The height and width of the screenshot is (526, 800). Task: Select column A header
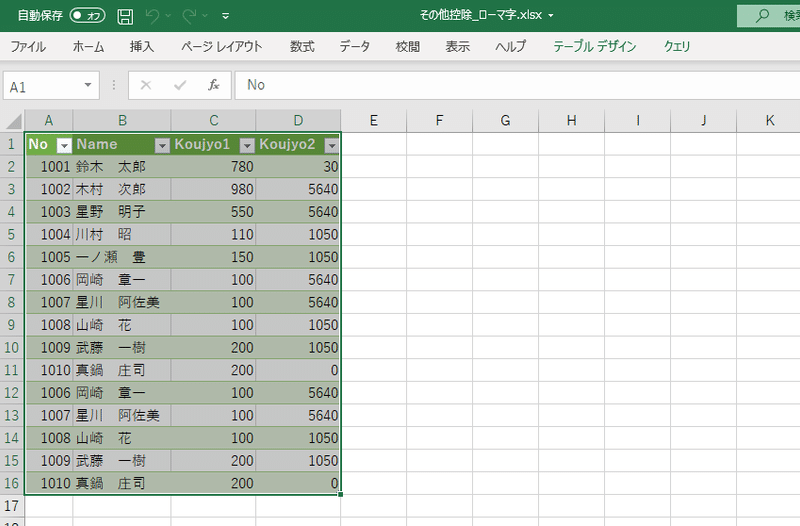click(x=48, y=121)
